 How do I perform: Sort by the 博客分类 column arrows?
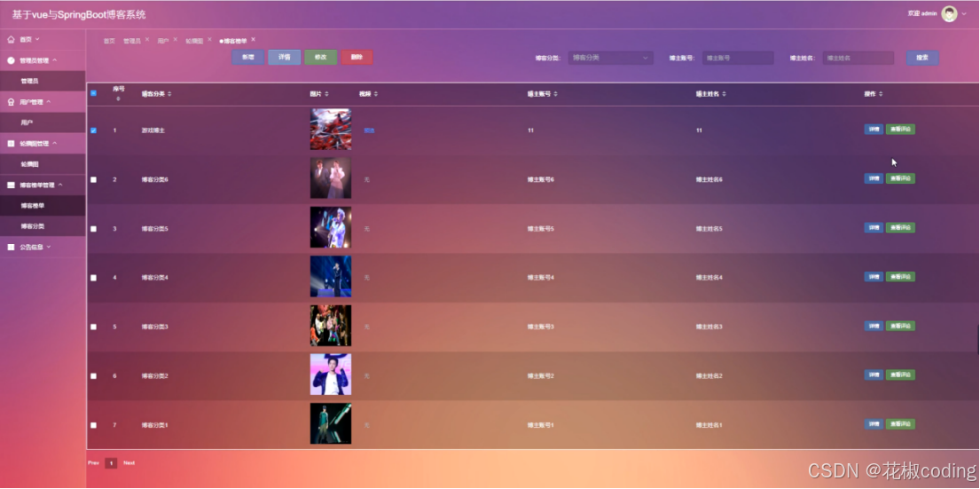[169, 94]
